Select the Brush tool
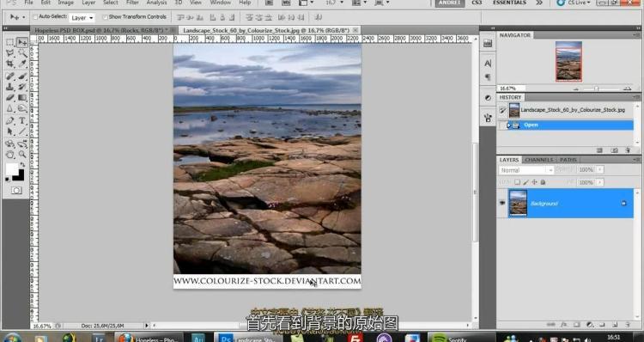644x342 pixels. tap(22, 76)
